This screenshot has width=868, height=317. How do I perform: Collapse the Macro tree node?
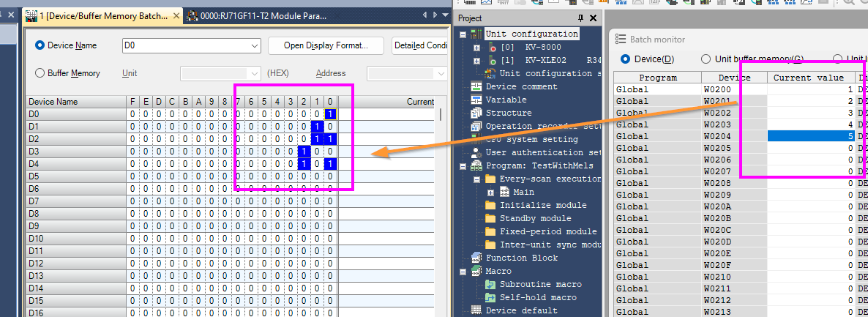coord(463,272)
